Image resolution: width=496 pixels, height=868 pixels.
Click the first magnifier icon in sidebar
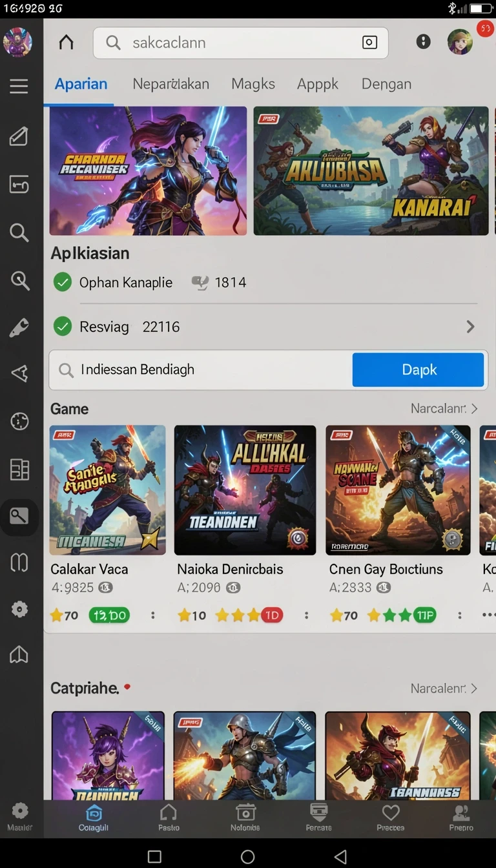(19, 232)
